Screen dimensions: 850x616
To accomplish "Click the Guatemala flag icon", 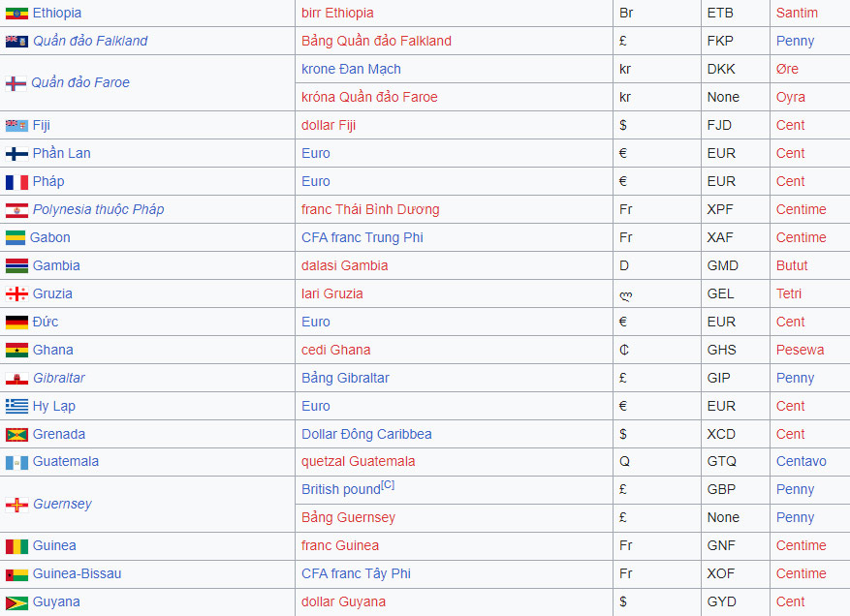I will 16,462.
